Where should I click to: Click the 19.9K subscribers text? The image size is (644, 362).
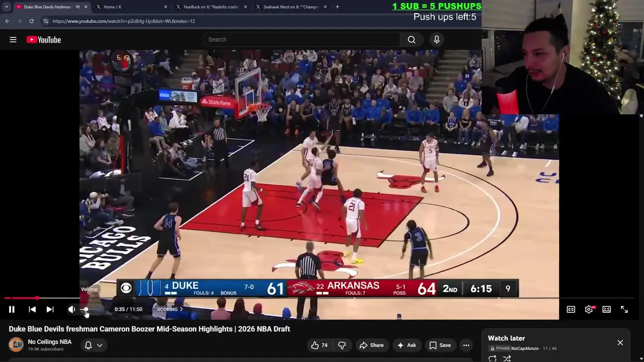click(46, 349)
